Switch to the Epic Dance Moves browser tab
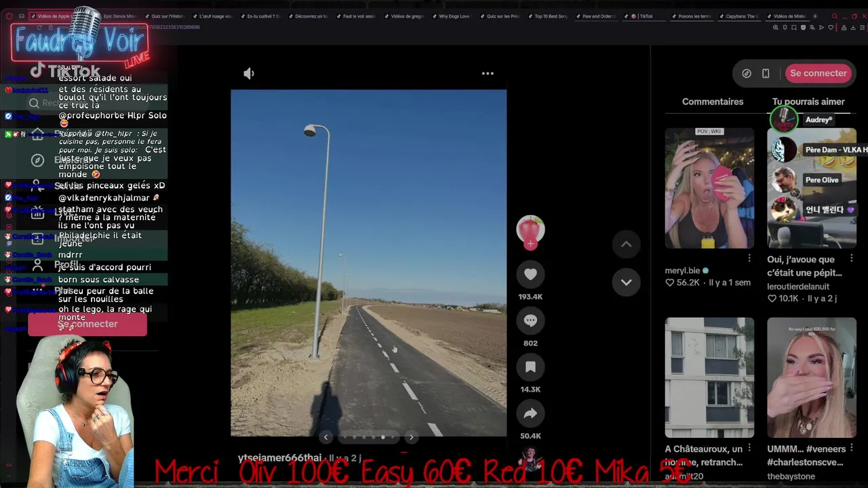Viewport: 868px width, 488px height. [117, 16]
